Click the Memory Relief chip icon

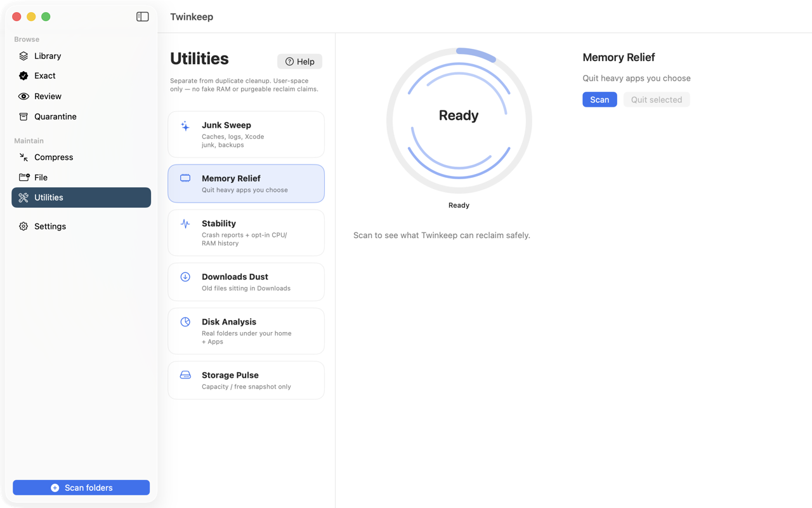185,178
